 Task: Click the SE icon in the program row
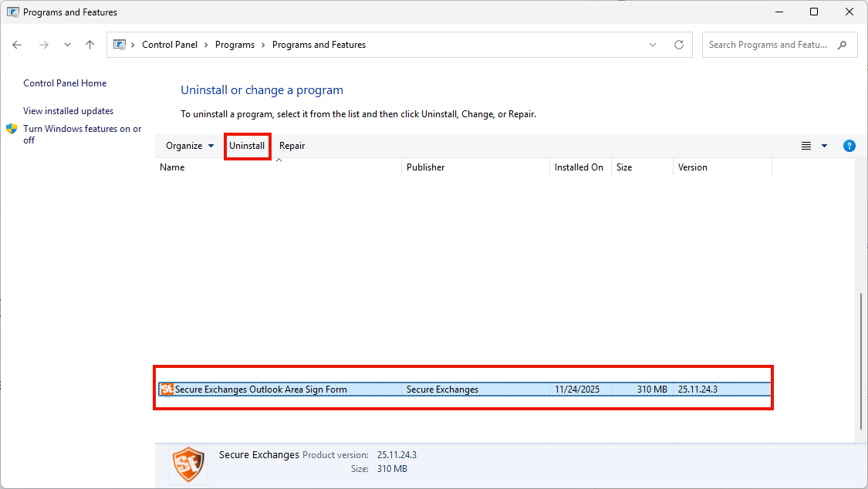coord(167,390)
